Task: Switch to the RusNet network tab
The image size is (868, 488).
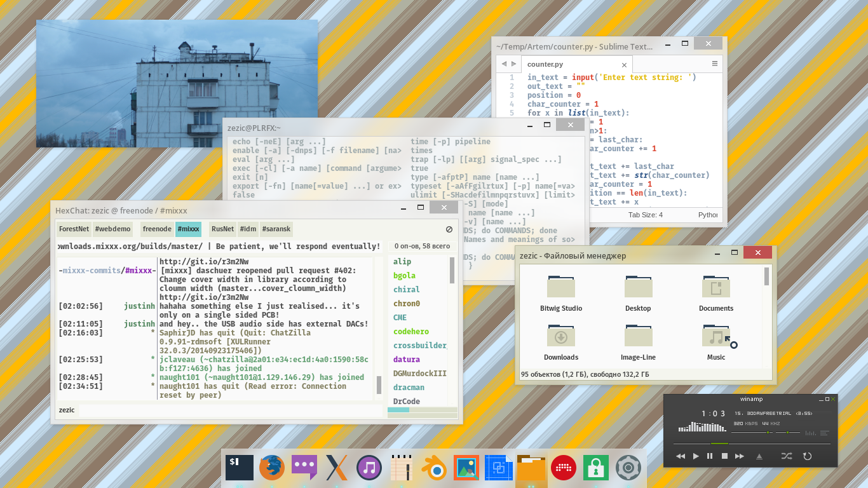Action: coord(222,229)
